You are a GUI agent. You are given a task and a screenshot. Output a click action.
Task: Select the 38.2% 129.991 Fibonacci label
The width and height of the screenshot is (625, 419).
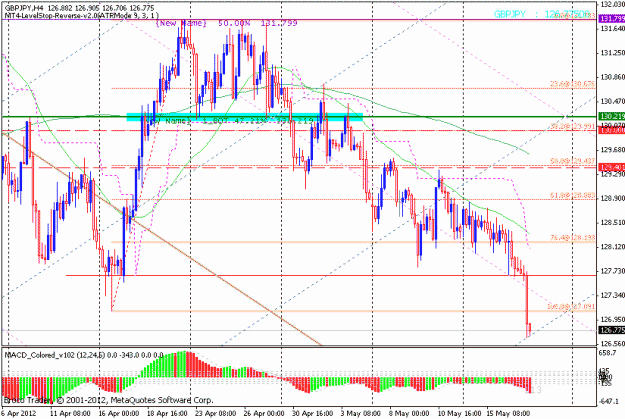tap(573, 126)
